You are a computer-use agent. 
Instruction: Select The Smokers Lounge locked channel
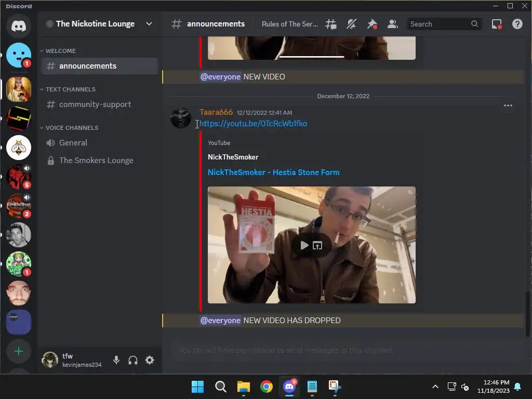[x=100, y=161]
